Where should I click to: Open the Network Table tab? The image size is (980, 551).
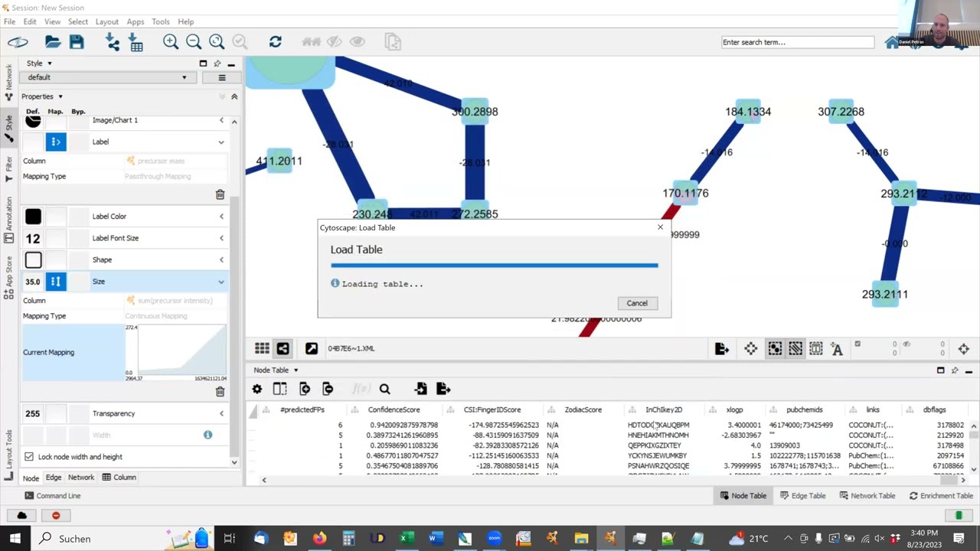pos(867,496)
